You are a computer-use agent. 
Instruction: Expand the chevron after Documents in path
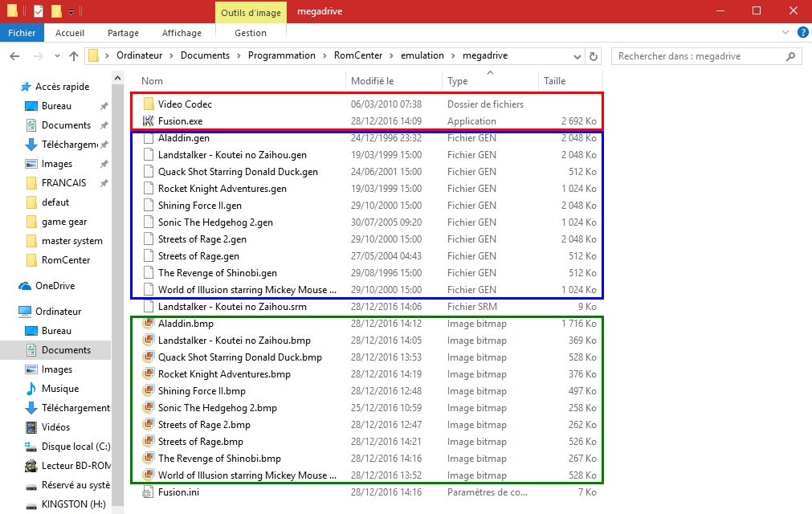point(239,56)
